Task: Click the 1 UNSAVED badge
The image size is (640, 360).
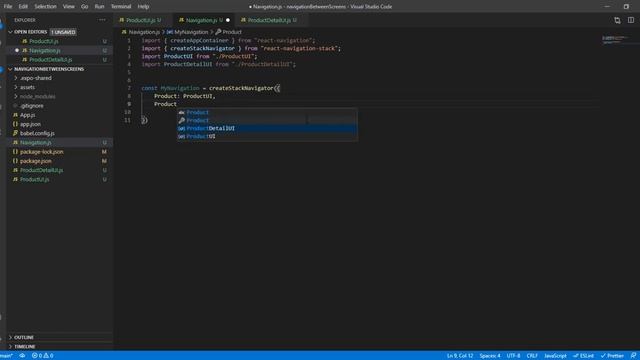Action: [63, 32]
